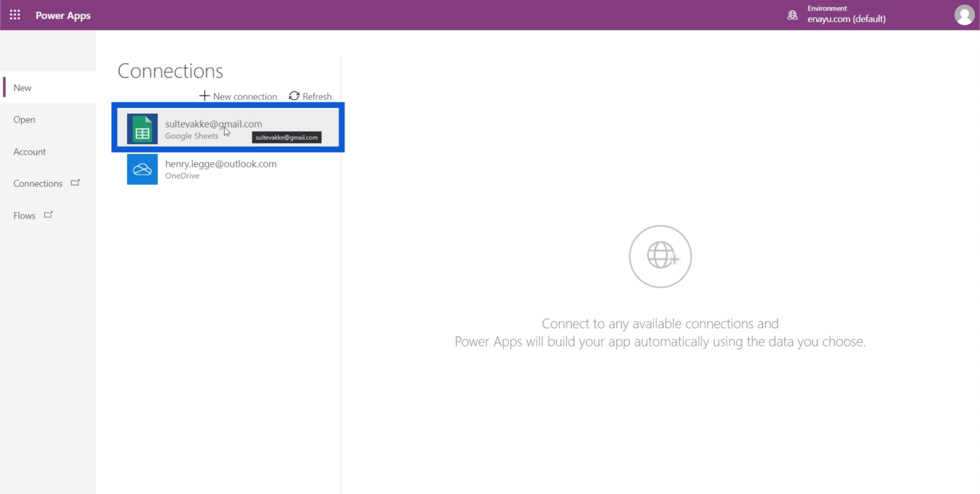The width and height of the screenshot is (980, 494).
Task: Select henry.legge@outlook.com connection
Action: pyautogui.click(x=228, y=169)
